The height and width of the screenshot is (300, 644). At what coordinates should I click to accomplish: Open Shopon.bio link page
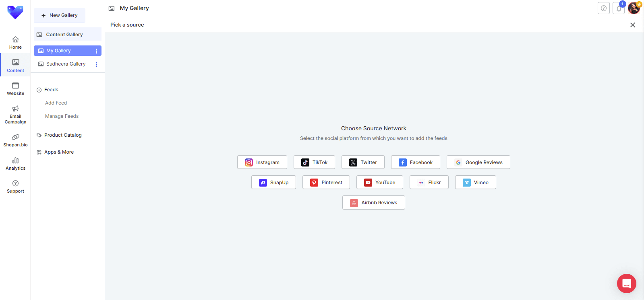15,140
